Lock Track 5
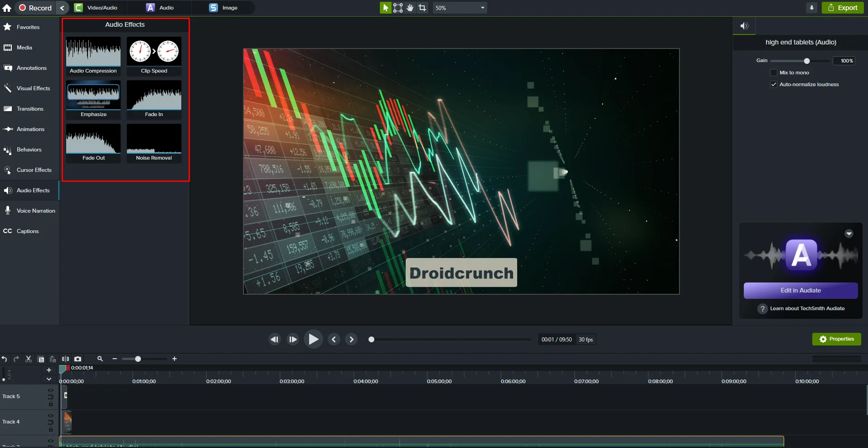868x448 pixels. (51, 404)
